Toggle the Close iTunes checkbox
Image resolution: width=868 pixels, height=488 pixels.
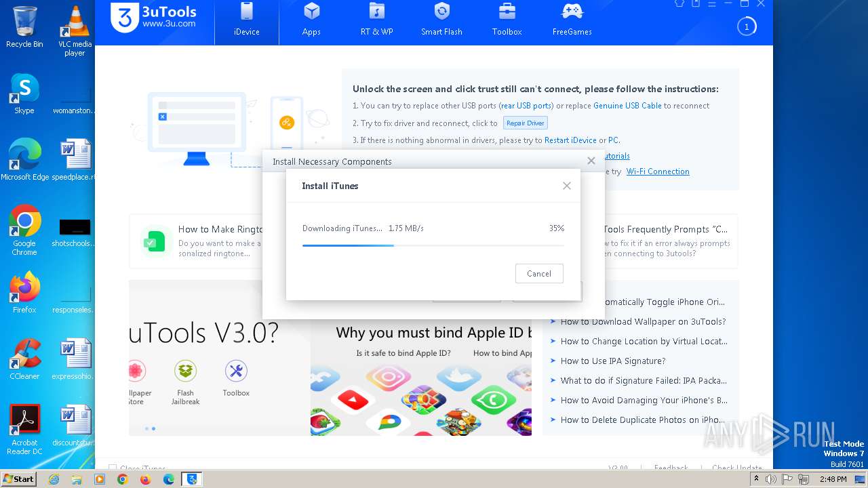(x=113, y=468)
